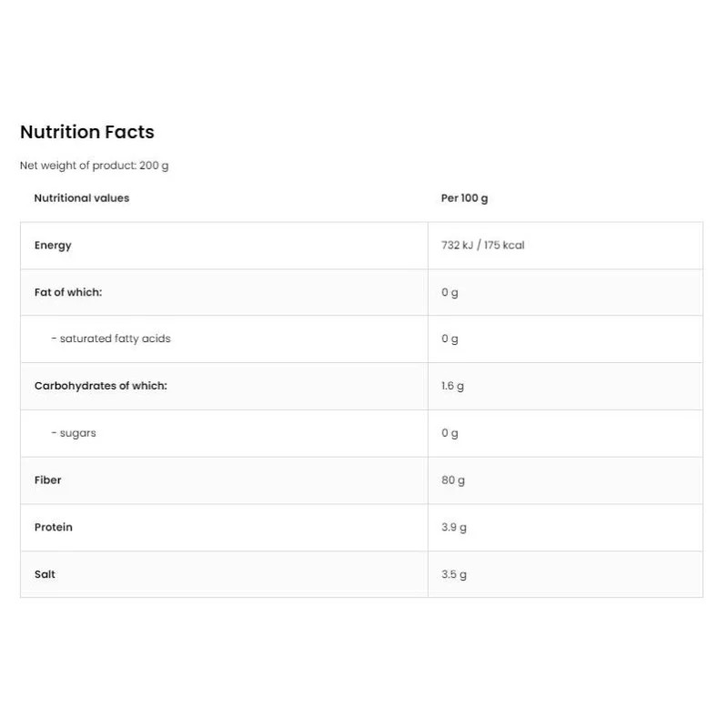Click the 0 g saturated fatty acids value
The image size is (728, 728).
pyautogui.click(x=450, y=339)
